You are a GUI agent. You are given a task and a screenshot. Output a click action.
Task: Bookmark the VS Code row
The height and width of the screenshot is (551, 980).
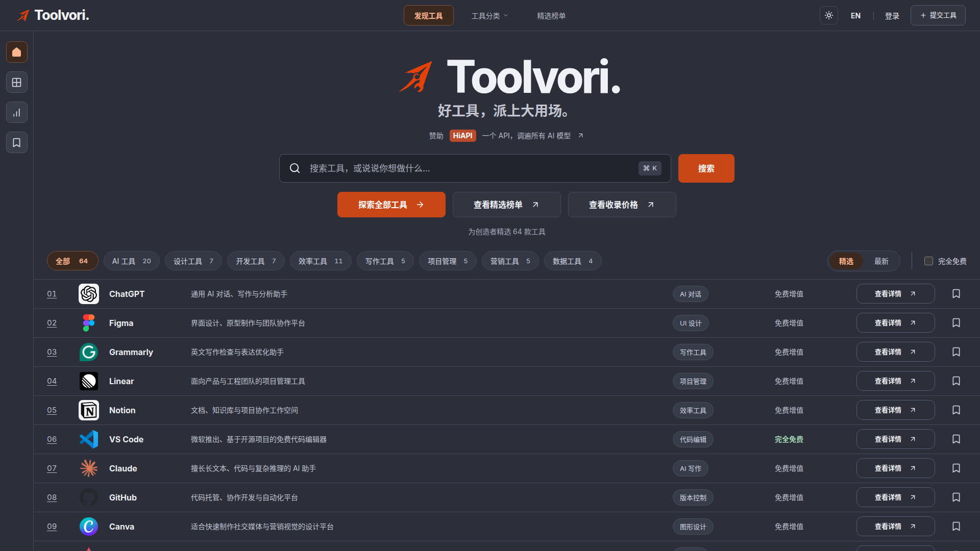pyautogui.click(x=957, y=439)
